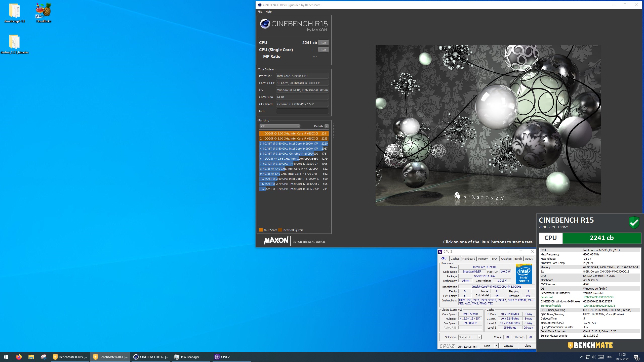Click the CPU-Z window title icon
Viewport: 644px width, 362px height.
(x=440, y=252)
